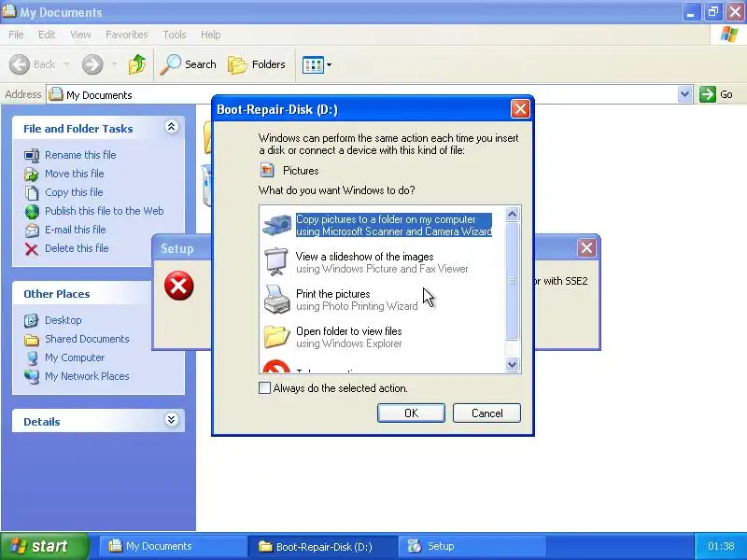Screen dimensions: 747x560
Task: Open the Views dropdown arrow
Action: (x=329, y=64)
